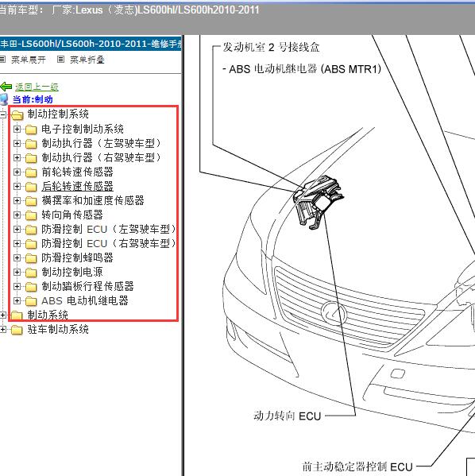
Task: Select 防滑控制蜂鸣器 tree item
Action: (x=77, y=257)
